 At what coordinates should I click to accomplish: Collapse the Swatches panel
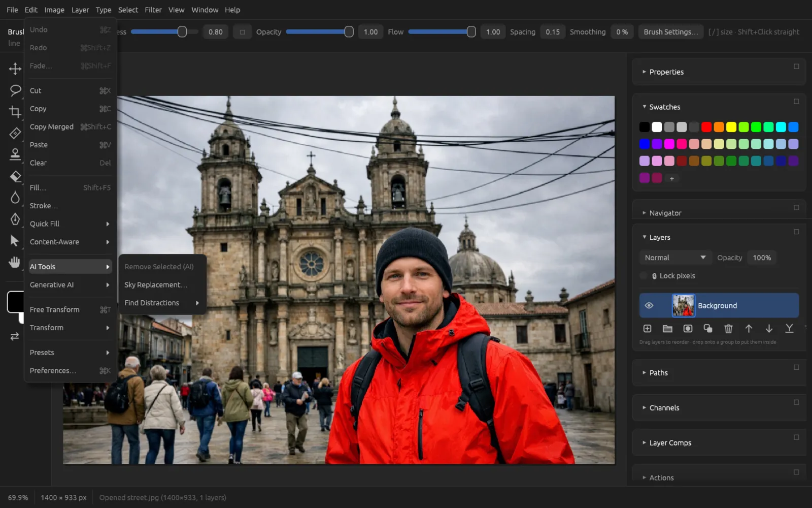[x=644, y=107]
